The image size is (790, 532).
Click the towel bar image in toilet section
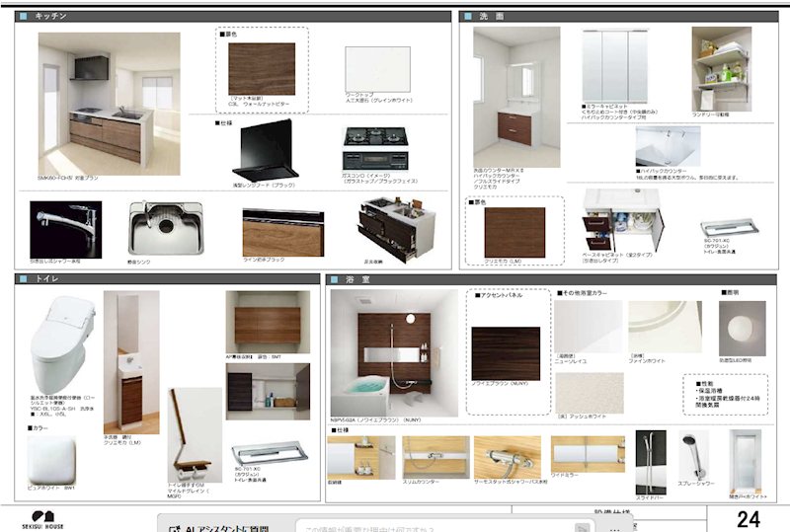[270, 453]
